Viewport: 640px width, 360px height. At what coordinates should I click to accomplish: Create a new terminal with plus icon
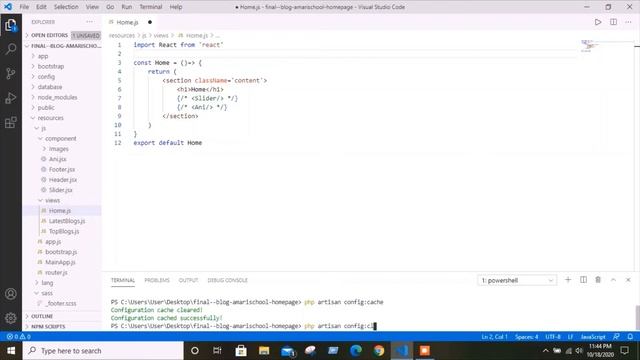click(568, 280)
